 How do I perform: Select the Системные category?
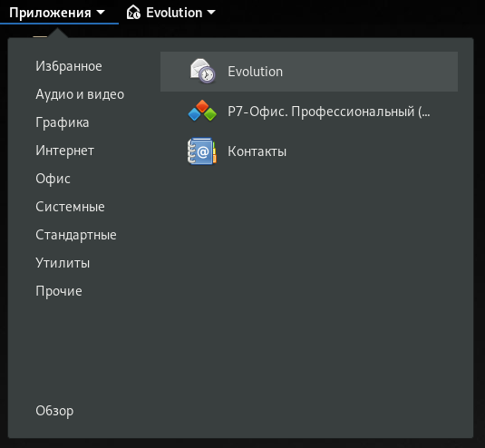(x=70, y=207)
